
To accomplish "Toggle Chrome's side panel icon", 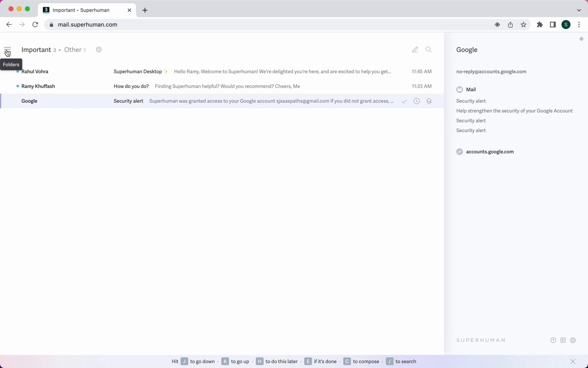I will tap(552, 24).
